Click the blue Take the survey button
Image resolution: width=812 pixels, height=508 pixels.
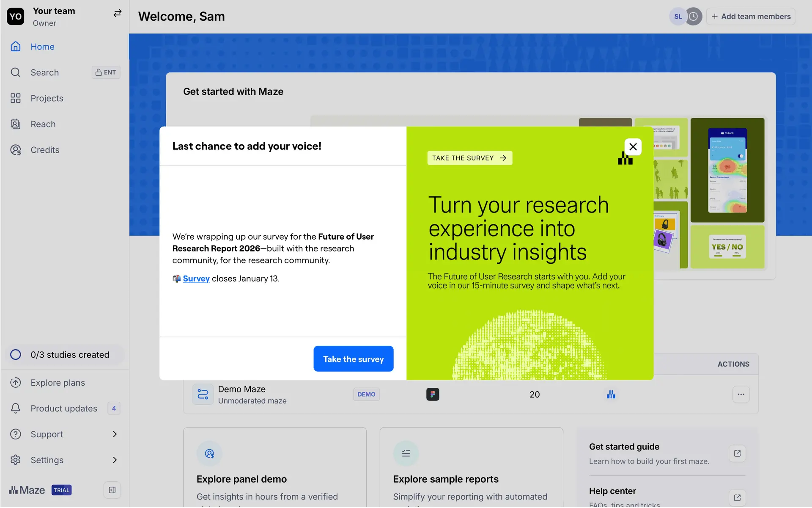[353, 359]
